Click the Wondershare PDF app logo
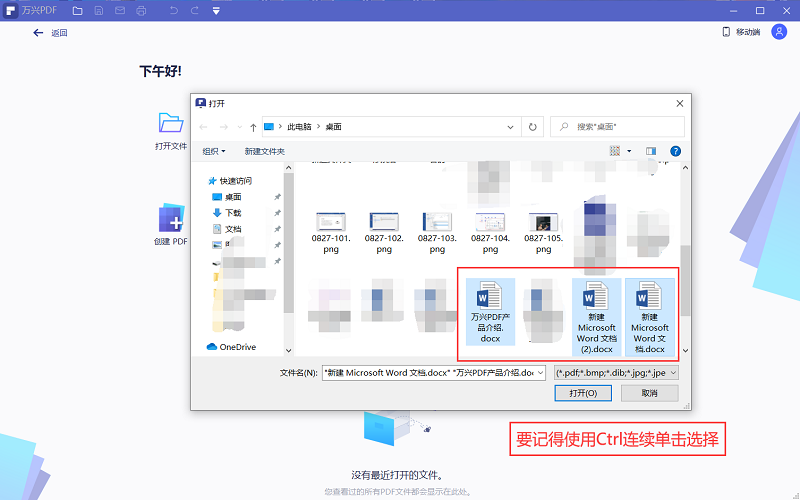This screenshot has height=500, width=800. [x=10, y=10]
